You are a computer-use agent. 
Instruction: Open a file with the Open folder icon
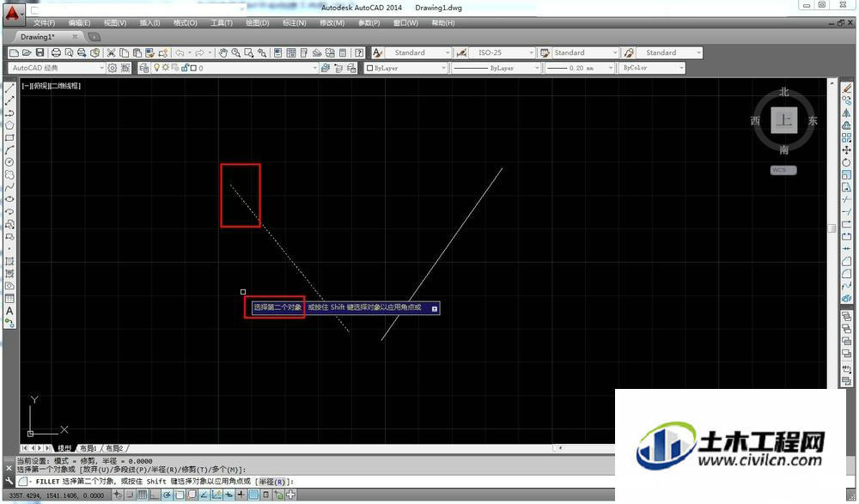pos(27,52)
